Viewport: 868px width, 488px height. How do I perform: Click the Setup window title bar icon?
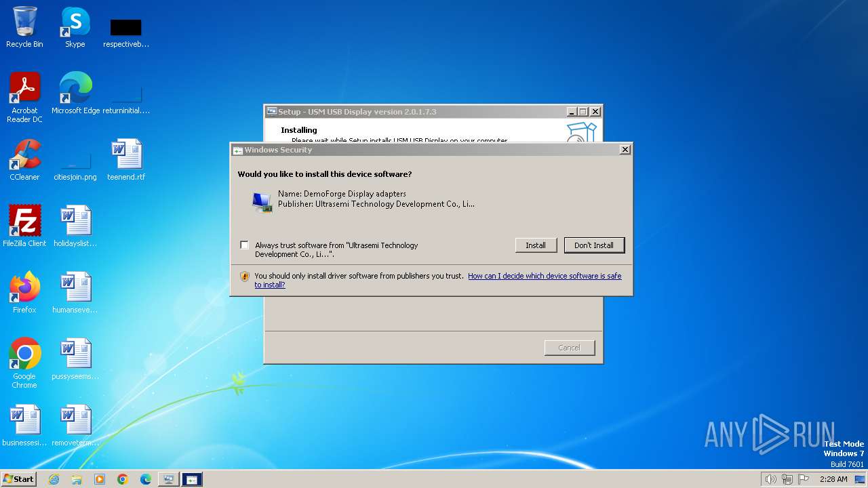point(271,112)
